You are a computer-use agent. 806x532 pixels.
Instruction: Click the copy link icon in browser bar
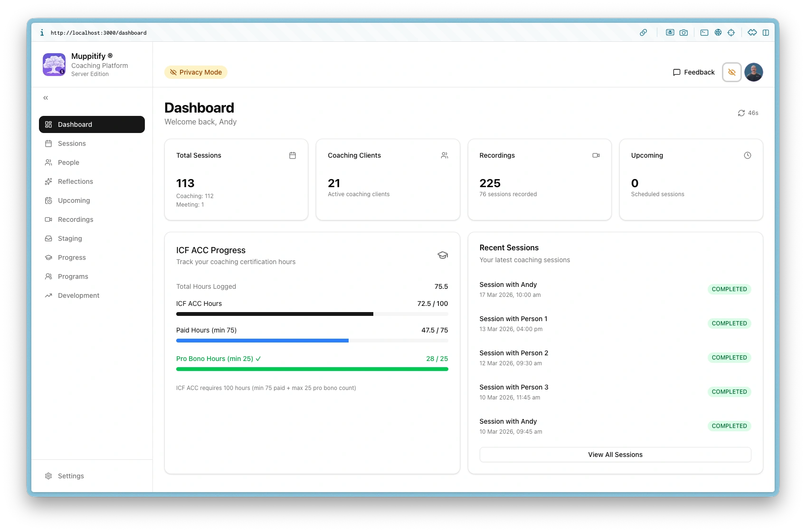[643, 33]
